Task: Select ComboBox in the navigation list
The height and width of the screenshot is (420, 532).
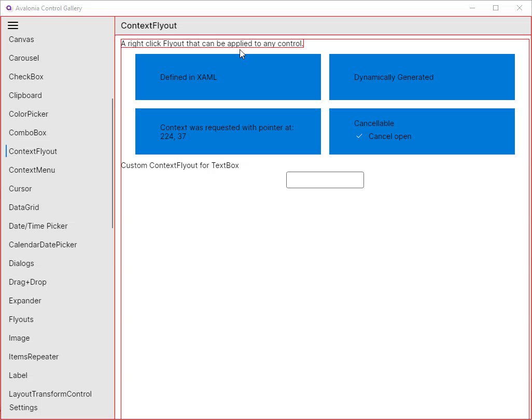Action: (27, 133)
